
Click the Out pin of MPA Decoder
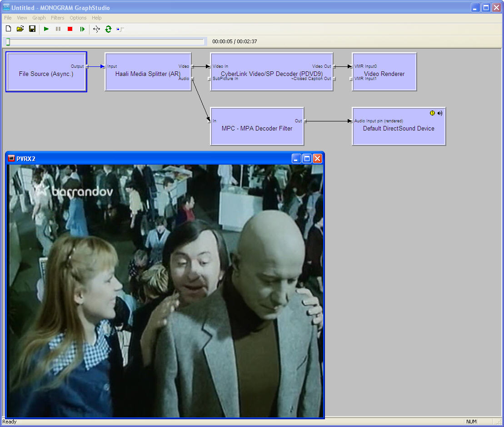click(304, 121)
